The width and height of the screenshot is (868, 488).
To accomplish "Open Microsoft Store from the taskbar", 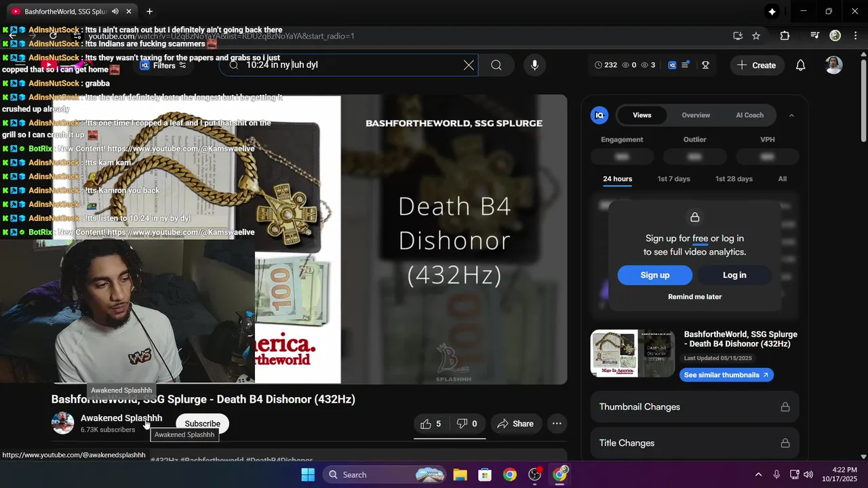I will [x=484, y=474].
